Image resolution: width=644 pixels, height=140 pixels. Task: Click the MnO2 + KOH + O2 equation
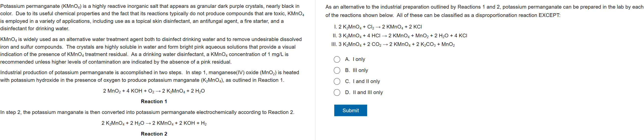tap(154, 91)
